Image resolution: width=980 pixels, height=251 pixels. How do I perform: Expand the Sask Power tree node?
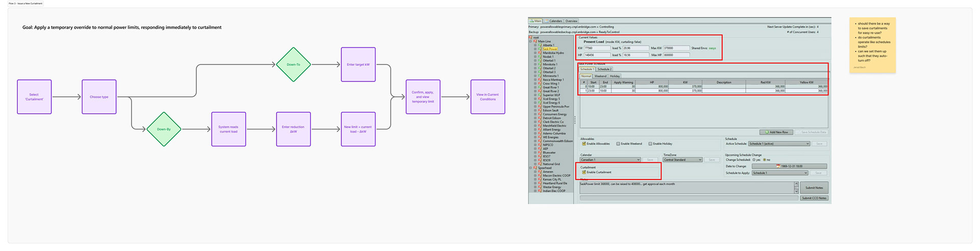click(x=535, y=49)
